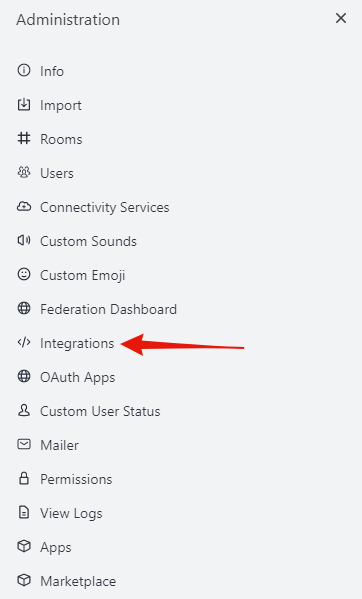The width and height of the screenshot is (362, 599).
Task: Click the Import download icon
Action: pos(24,105)
